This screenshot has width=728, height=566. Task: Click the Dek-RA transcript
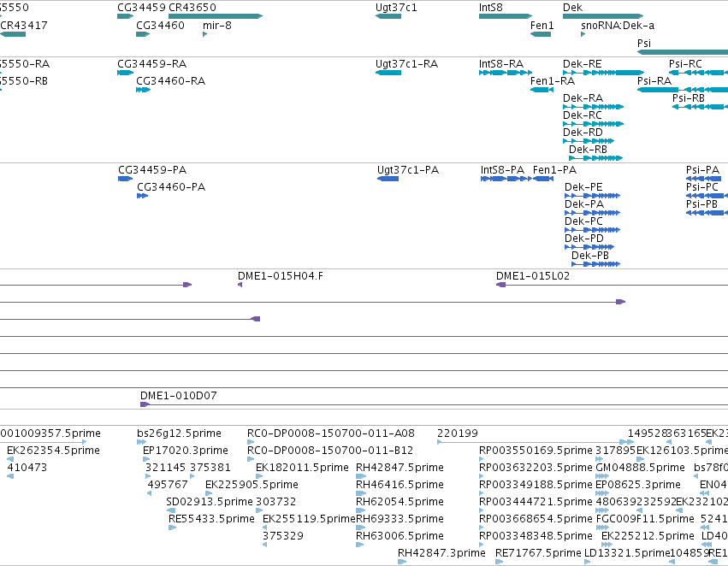coord(593,107)
